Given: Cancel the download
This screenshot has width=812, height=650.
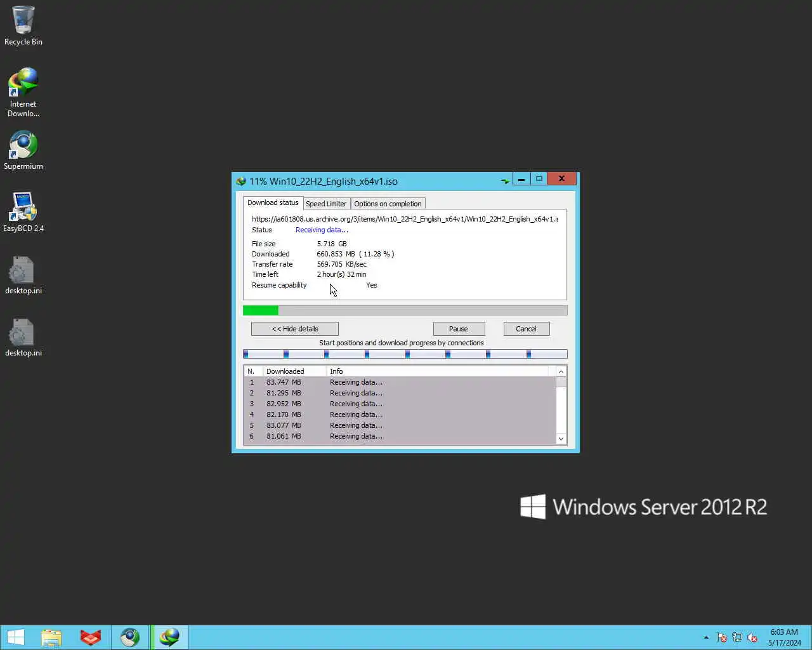Looking at the screenshot, I should [526, 329].
